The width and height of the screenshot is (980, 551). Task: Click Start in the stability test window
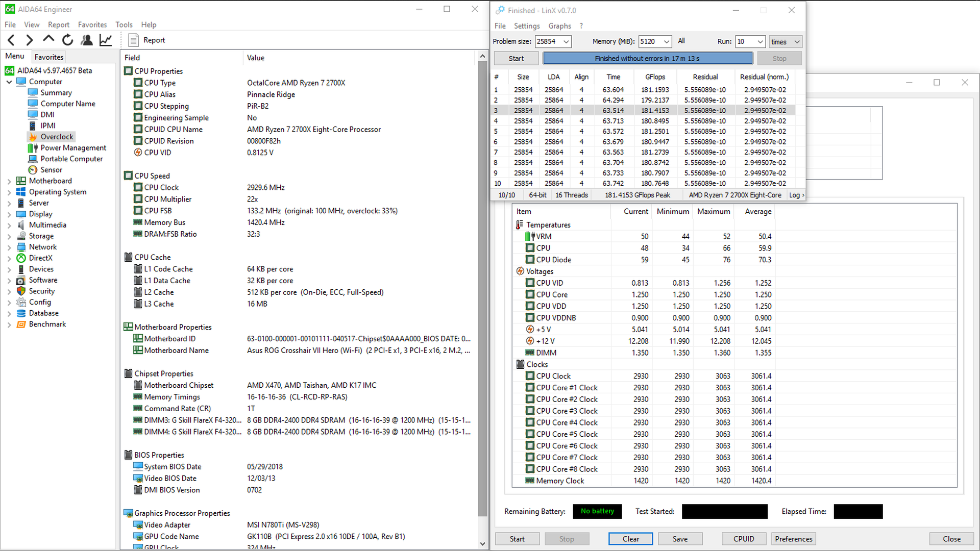pos(517,539)
